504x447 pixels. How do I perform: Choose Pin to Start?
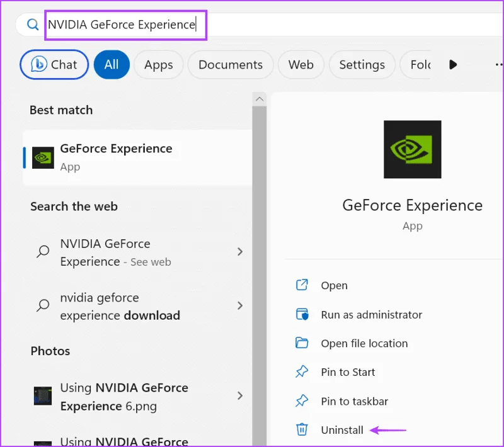[x=348, y=372]
